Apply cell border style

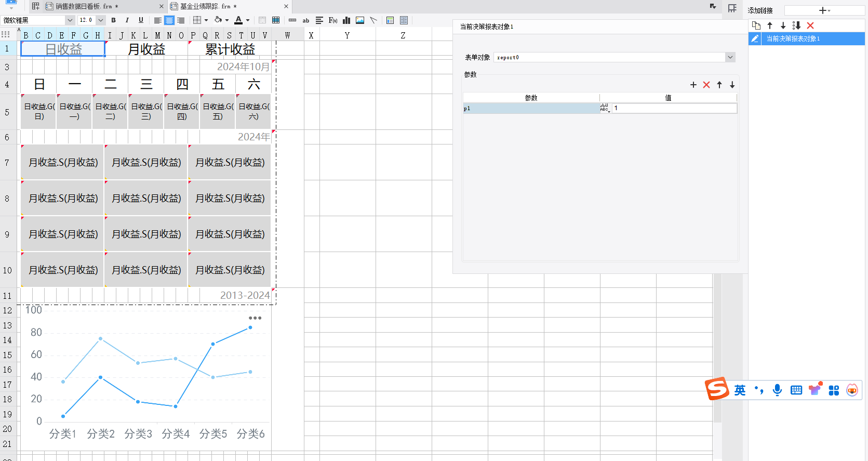click(x=197, y=20)
